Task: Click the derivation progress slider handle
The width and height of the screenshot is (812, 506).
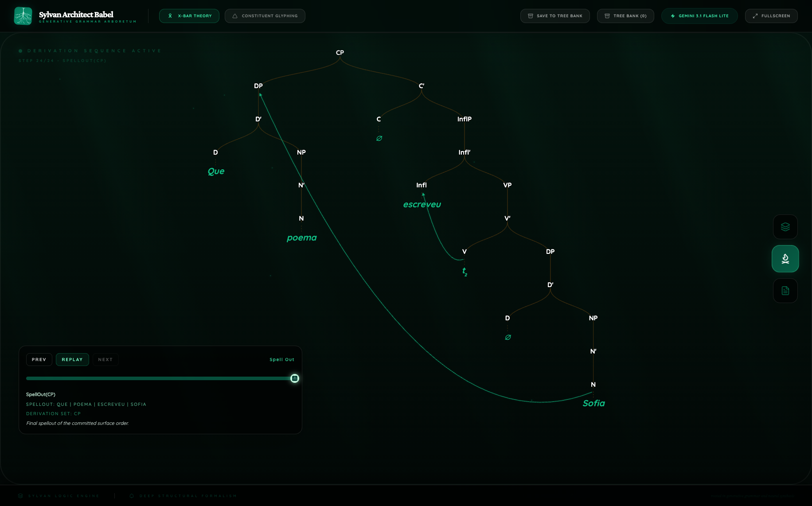Action: pyautogui.click(x=295, y=378)
